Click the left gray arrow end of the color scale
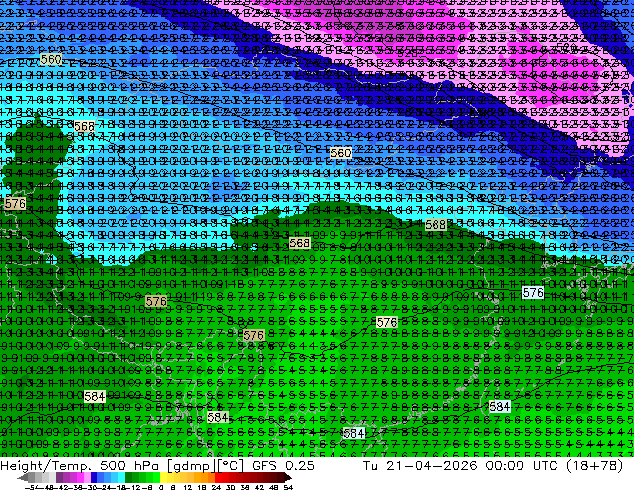The width and height of the screenshot is (634, 490). (x=22, y=478)
